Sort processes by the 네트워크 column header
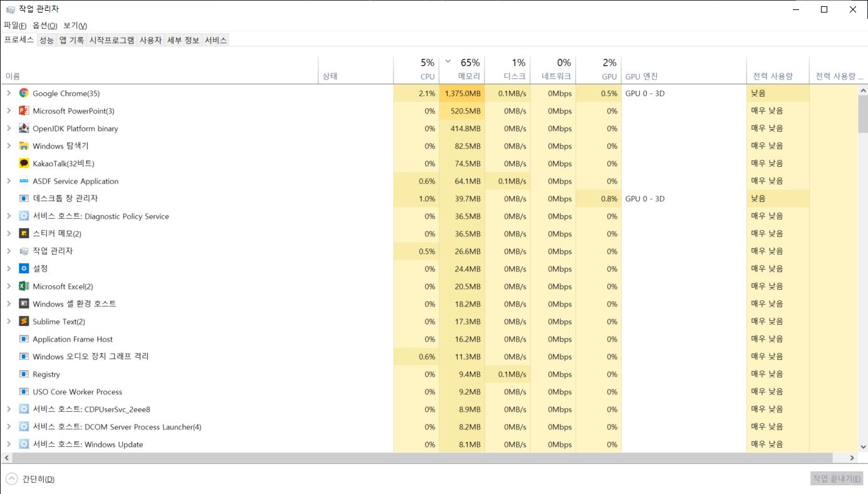868x494 pixels. tap(553, 70)
